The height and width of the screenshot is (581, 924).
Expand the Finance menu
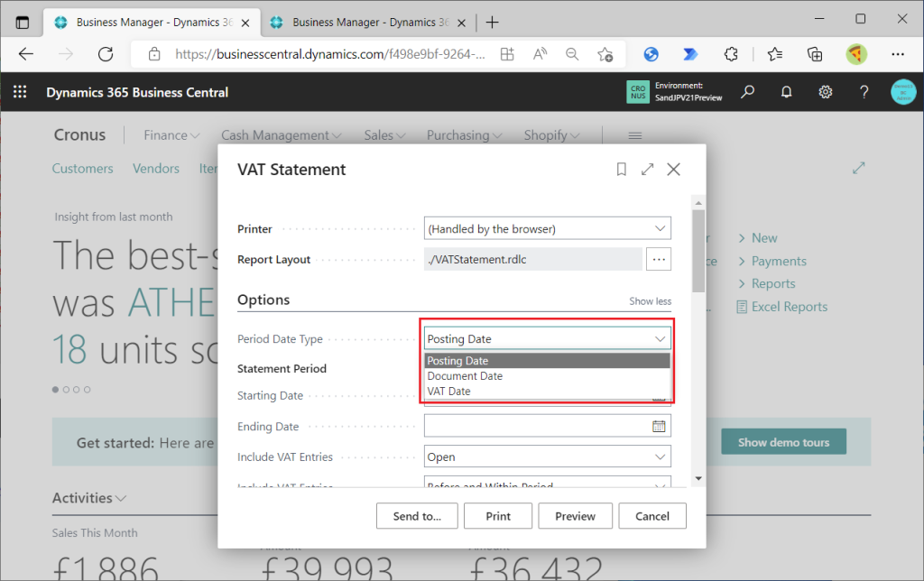171,135
